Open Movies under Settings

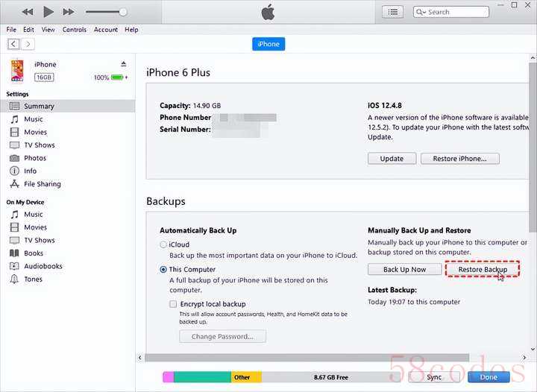coord(35,132)
